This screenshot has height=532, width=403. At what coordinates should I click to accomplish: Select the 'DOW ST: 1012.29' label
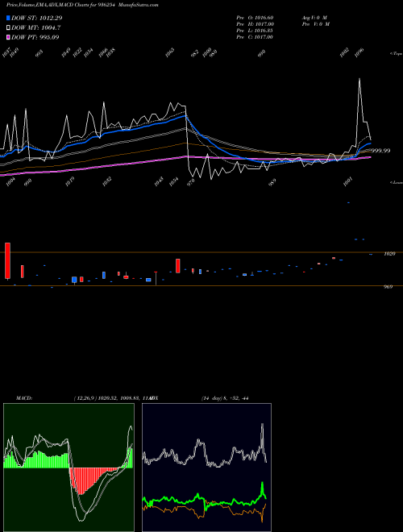[36, 18]
